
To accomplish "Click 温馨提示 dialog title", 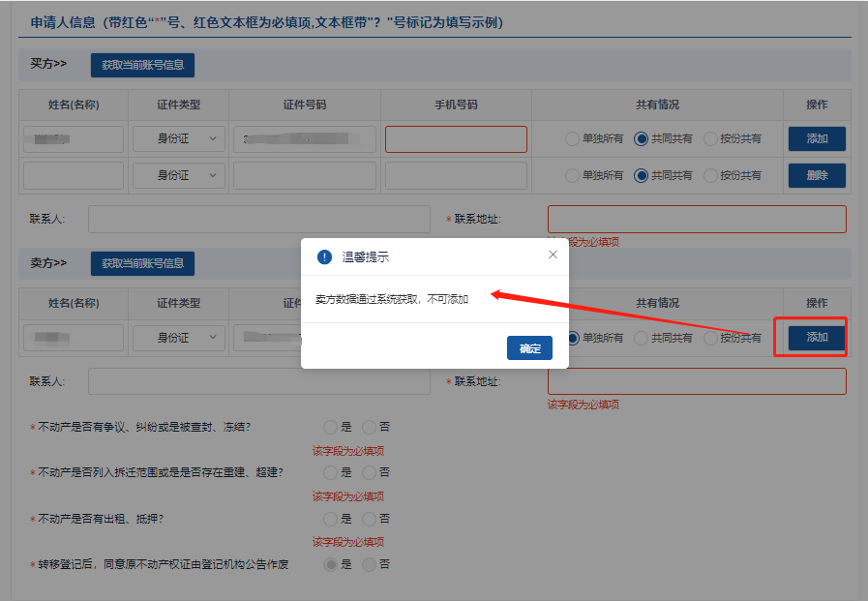I will (366, 256).
